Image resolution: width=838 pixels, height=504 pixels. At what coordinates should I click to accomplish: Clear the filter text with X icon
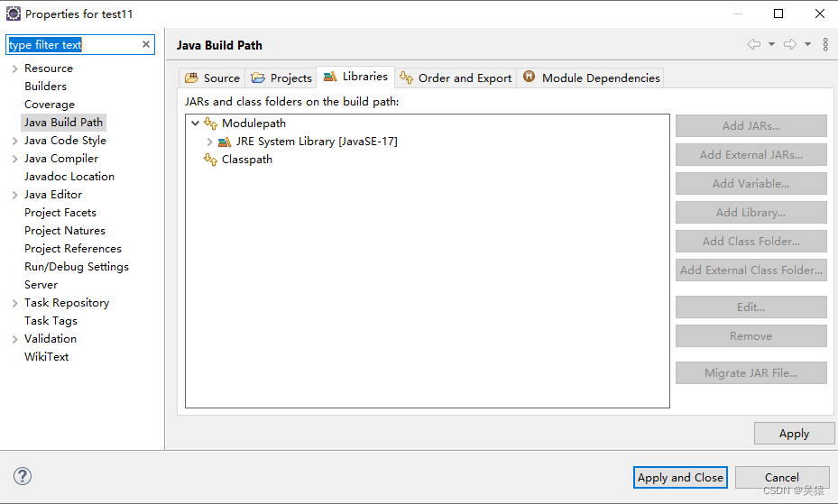coord(146,44)
